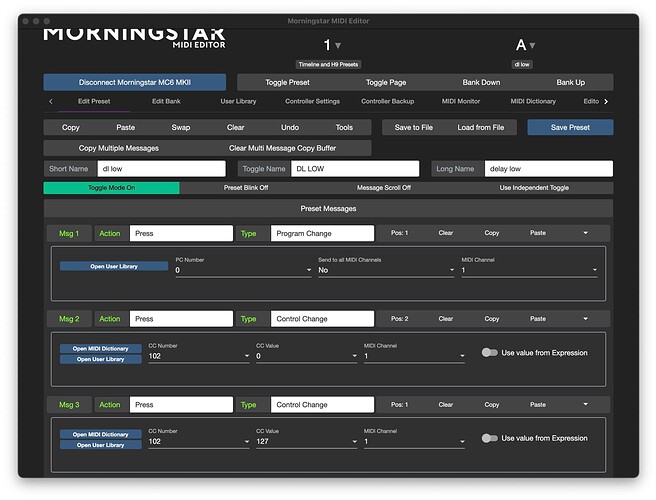This screenshot has height=500, width=656.
Task: Click Open User Library in Msg 1
Action: tap(114, 266)
